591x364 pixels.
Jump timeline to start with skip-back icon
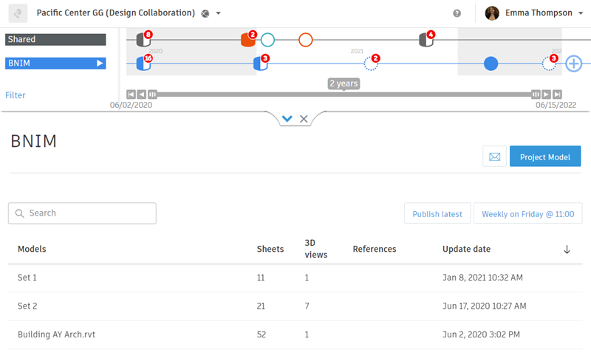click(131, 95)
